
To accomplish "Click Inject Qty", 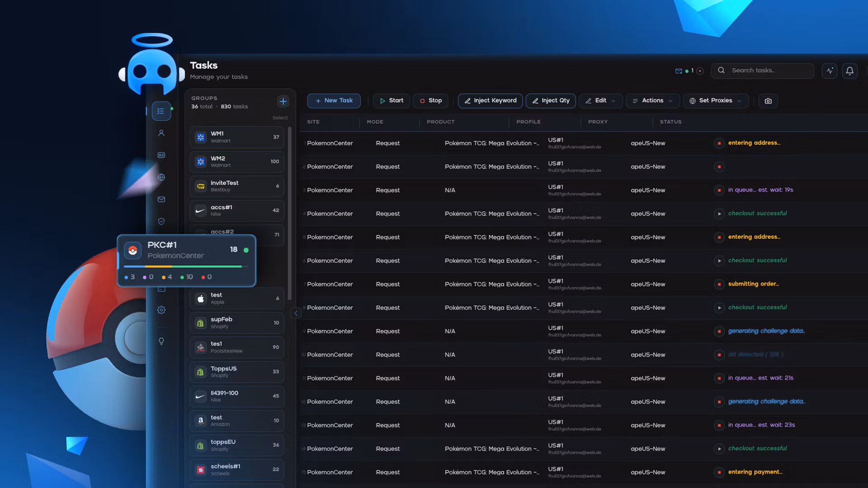I will click(551, 101).
